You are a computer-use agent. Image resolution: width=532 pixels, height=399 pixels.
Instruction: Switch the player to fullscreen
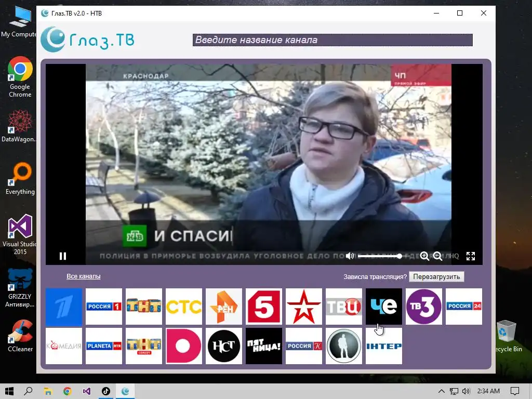[x=471, y=256]
